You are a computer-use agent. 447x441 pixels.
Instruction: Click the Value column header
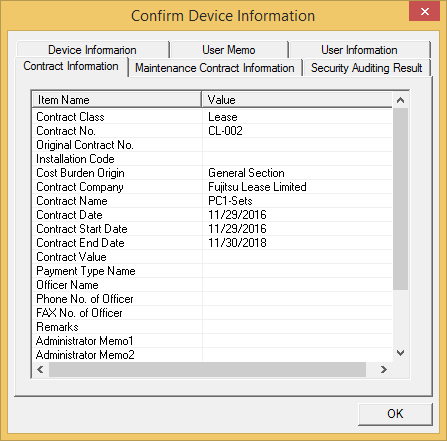(x=297, y=100)
